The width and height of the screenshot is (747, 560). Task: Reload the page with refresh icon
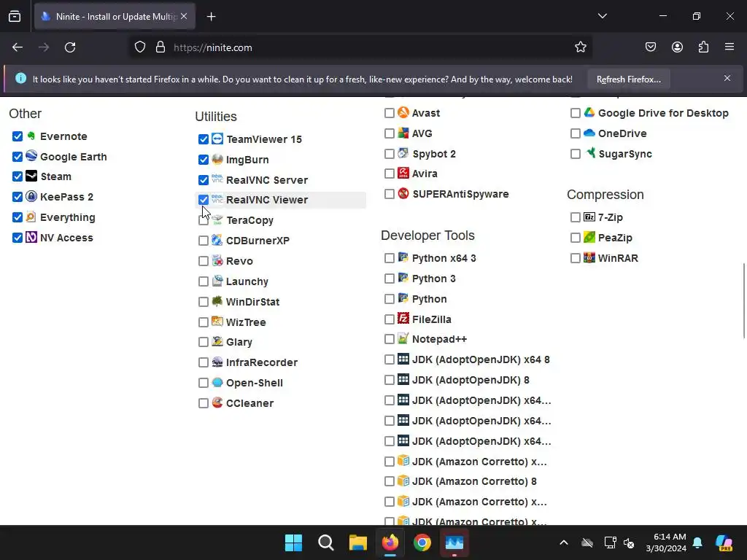coord(70,47)
